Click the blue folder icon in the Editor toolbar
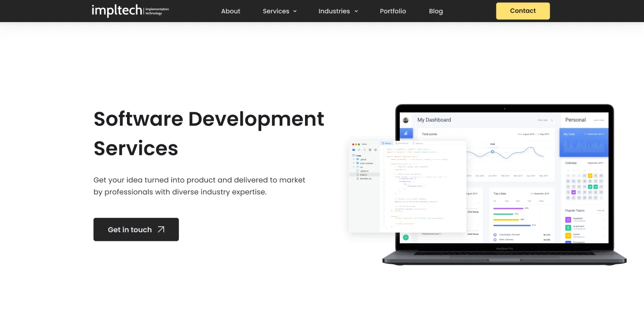644x331 pixels. (x=354, y=150)
